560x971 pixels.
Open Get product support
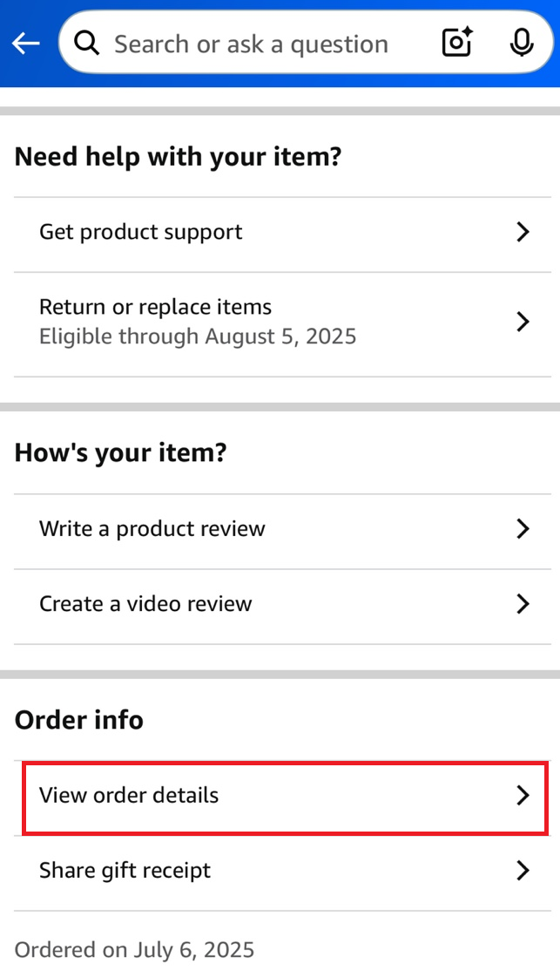141,232
